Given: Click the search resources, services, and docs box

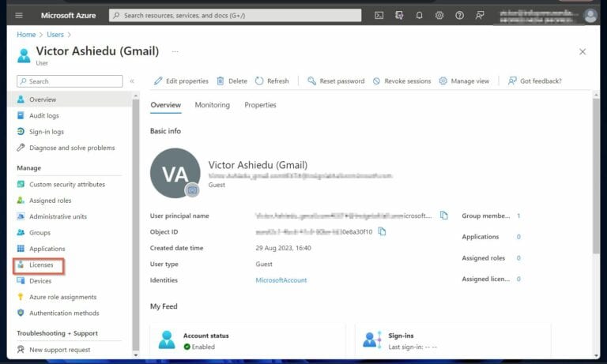Looking at the screenshot, I should tap(235, 16).
